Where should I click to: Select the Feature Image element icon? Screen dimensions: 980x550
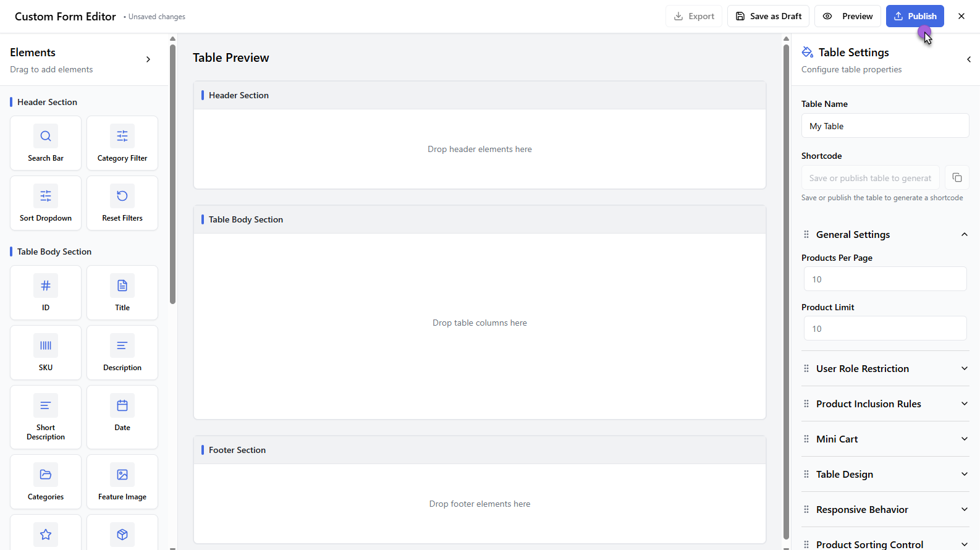pyautogui.click(x=122, y=475)
